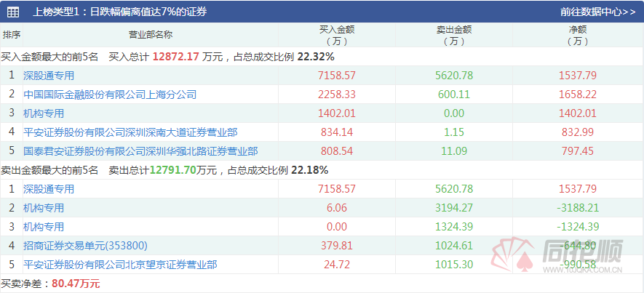Click net amount -3188.21
Screen dimensions: 644x293
[x=578, y=208]
